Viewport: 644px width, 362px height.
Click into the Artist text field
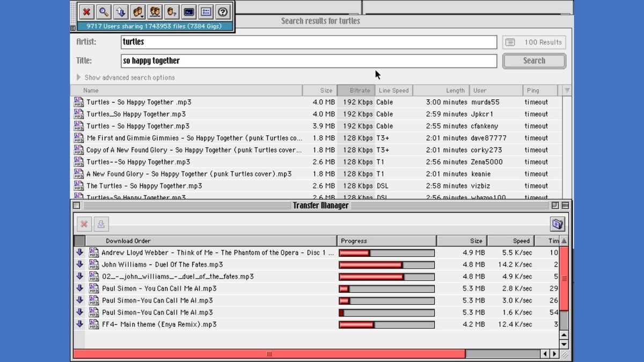click(309, 42)
